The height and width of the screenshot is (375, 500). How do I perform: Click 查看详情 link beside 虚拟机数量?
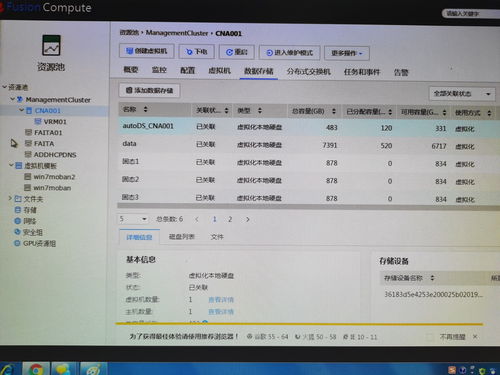click(x=221, y=300)
